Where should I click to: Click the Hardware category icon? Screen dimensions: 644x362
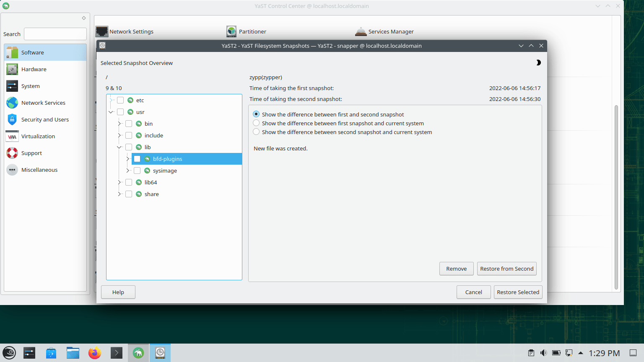pyautogui.click(x=12, y=69)
